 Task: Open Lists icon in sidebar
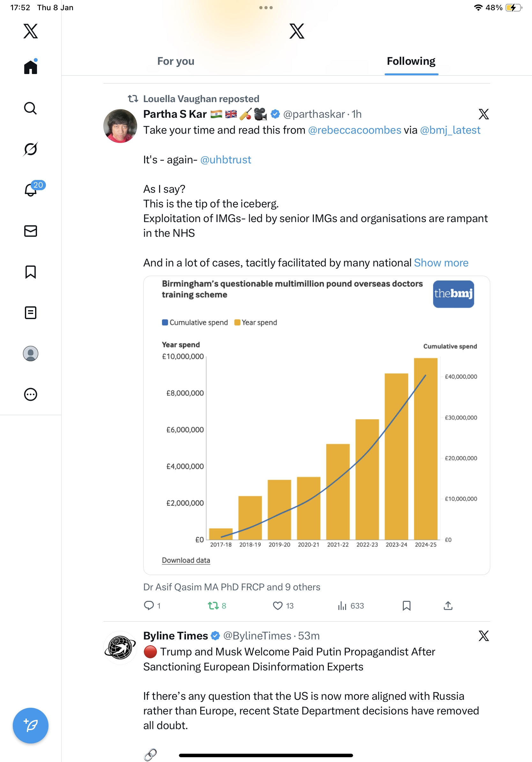click(x=31, y=313)
